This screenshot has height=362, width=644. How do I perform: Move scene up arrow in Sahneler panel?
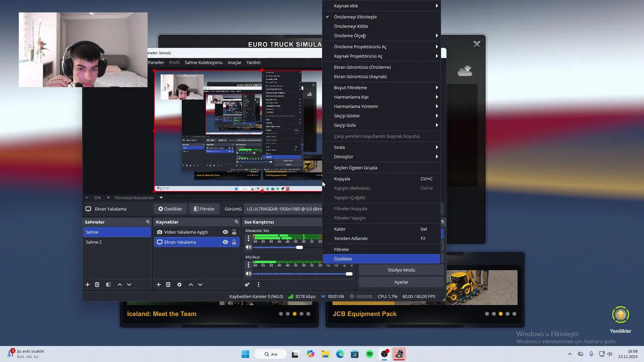point(120,285)
